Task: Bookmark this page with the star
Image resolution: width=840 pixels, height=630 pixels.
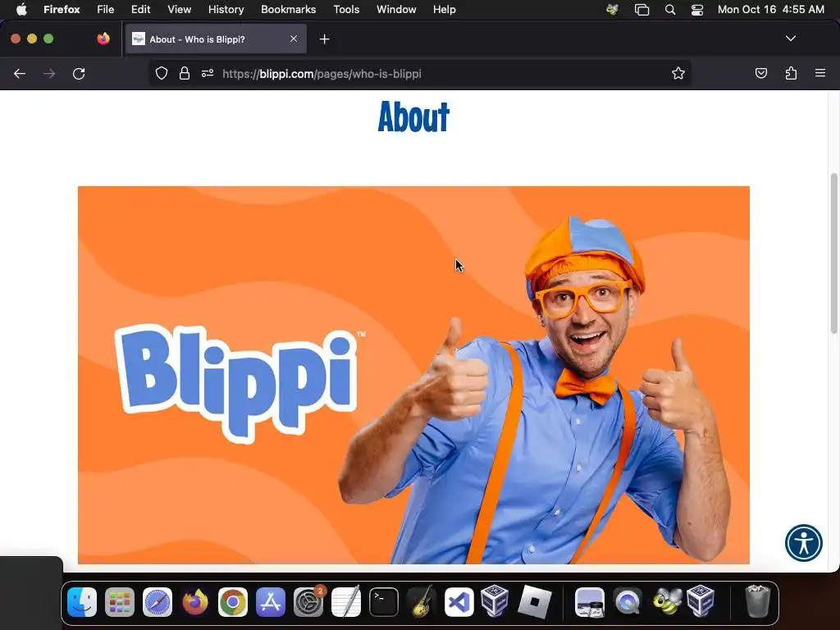Action: [x=678, y=73]
